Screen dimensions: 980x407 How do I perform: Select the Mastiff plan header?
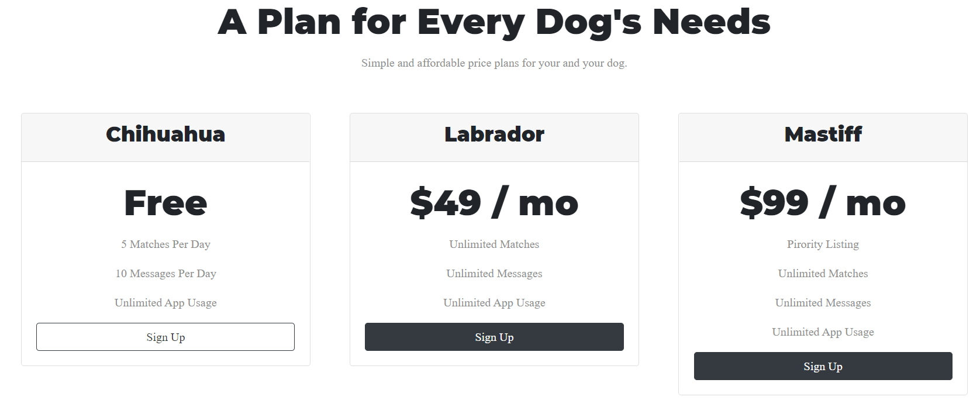(823, 134)
